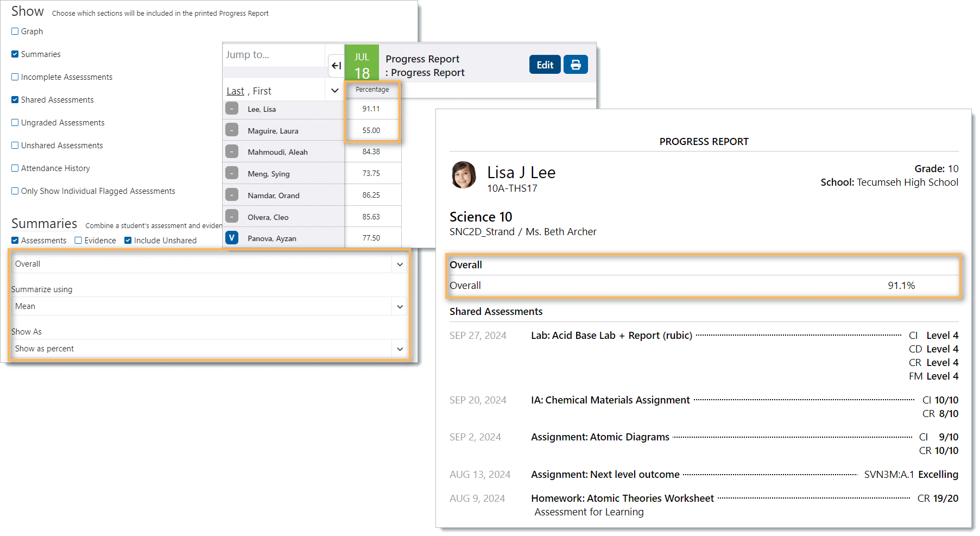Click the Jump to search field
The height and width of the screenshot is (536, 980).
tap(274, 55)
